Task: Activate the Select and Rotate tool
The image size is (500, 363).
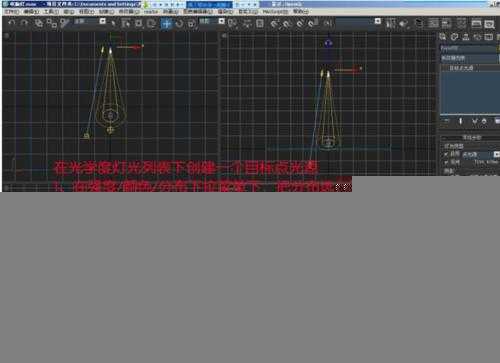Action: [179, 23]
